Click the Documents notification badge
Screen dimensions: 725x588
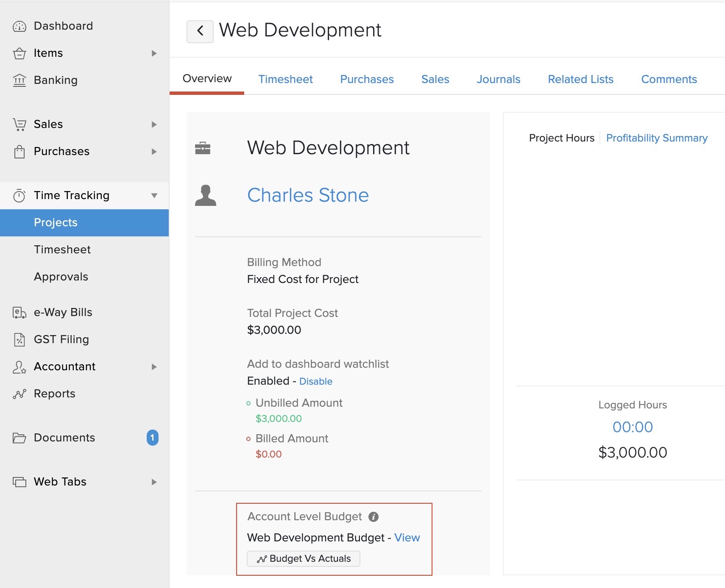[153, 438]
